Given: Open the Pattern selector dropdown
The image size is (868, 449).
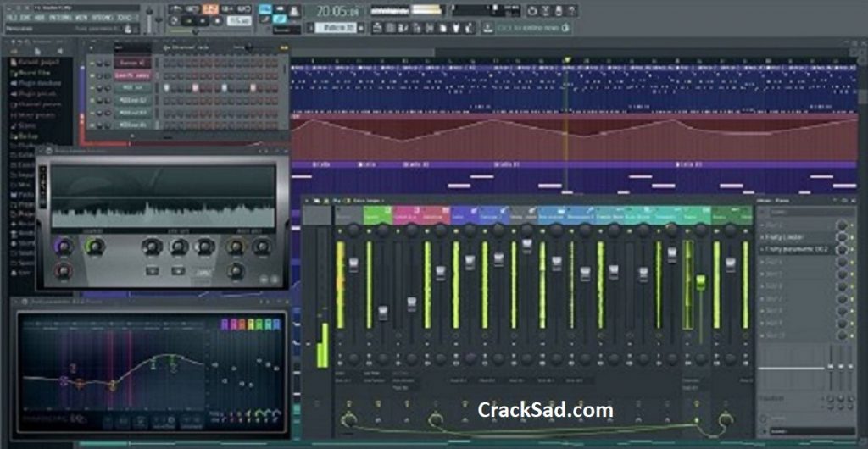Looking at the screenshot, I should pos(336,28).
